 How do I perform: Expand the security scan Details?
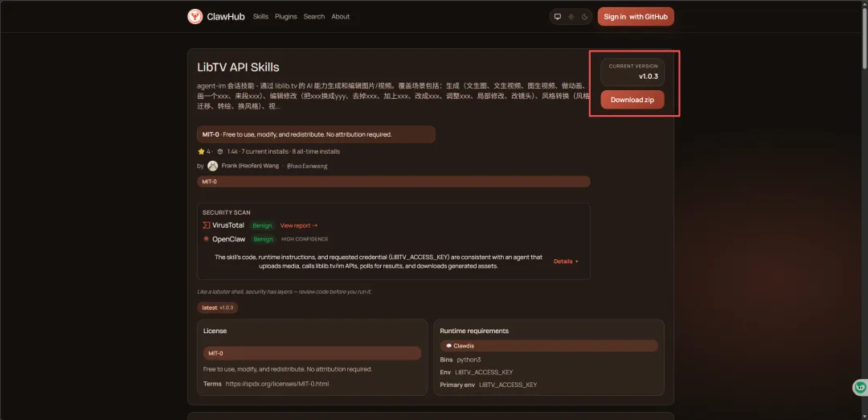[566, 261]
